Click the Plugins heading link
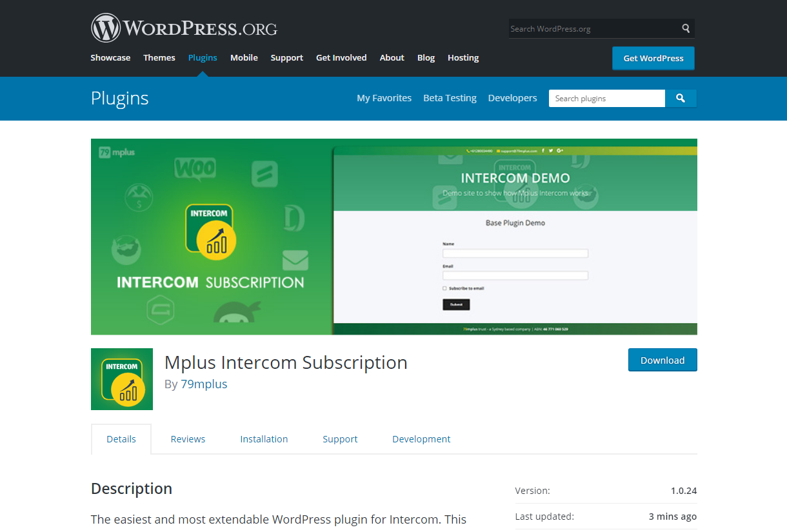Image resolution: width=787 pixels, height=532 pixels. coord(120,98)
